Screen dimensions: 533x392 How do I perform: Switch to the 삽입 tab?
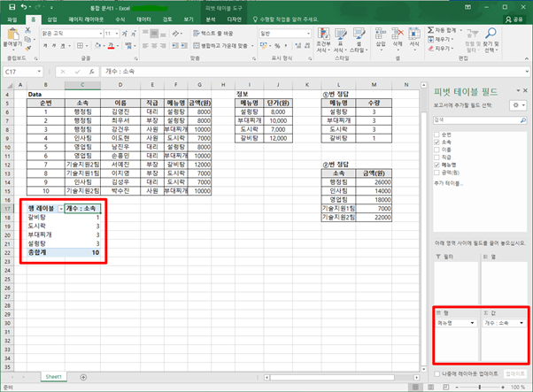52,19
